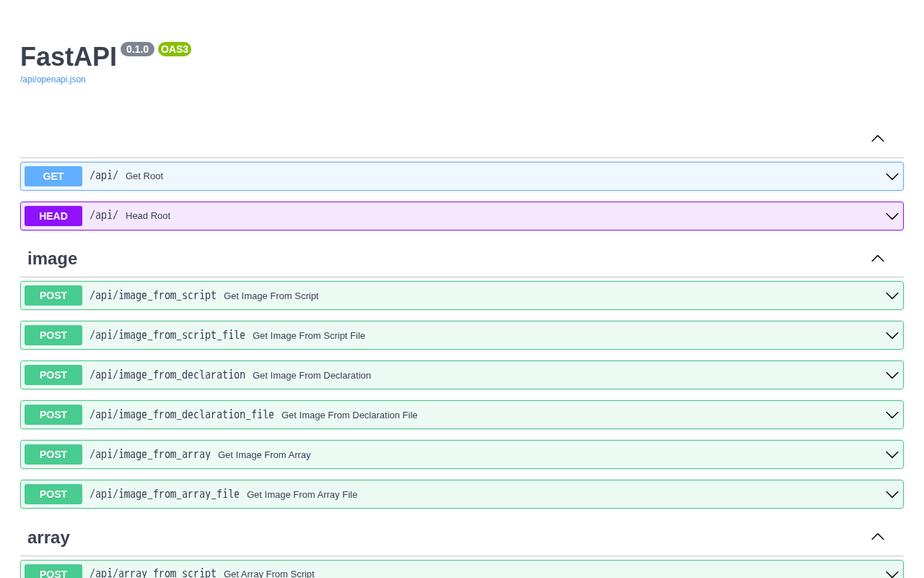Screen dimensions: 924x578
Task: Click the Get Image From Script File summary
Action: tap(309, 335)
